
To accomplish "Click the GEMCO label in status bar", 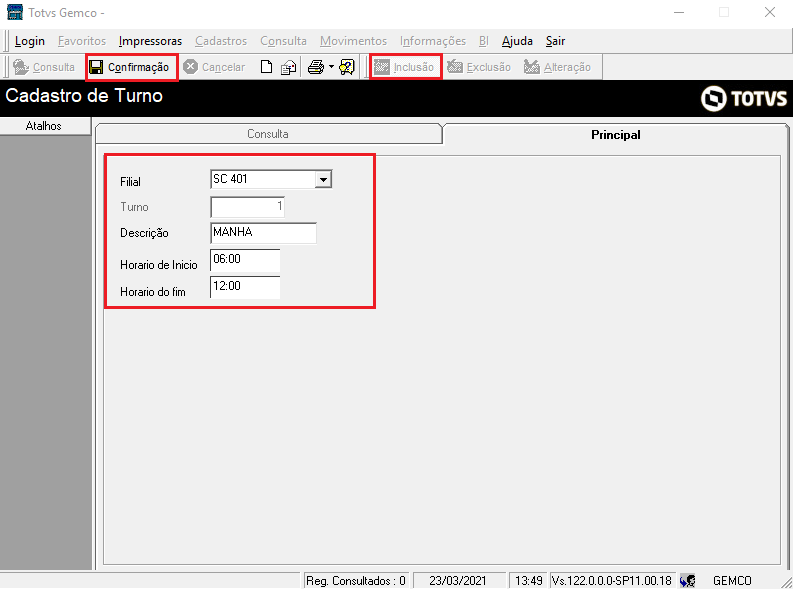I will [732, 581].
